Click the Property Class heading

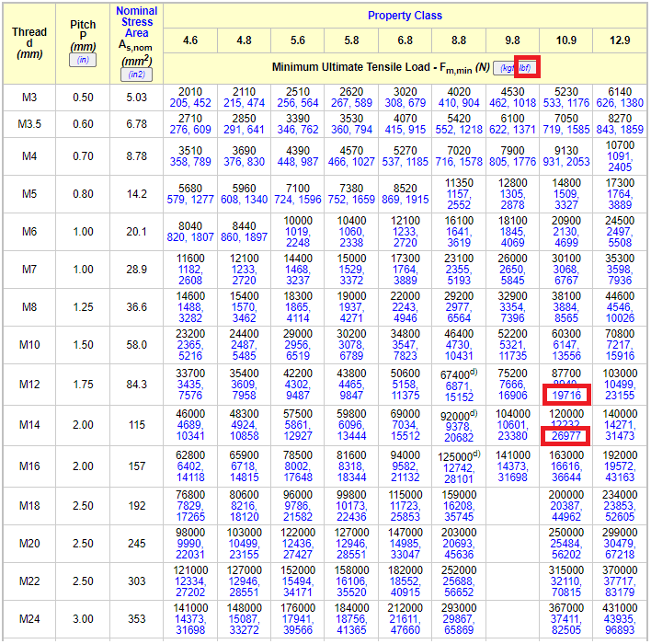pos(405,16)
